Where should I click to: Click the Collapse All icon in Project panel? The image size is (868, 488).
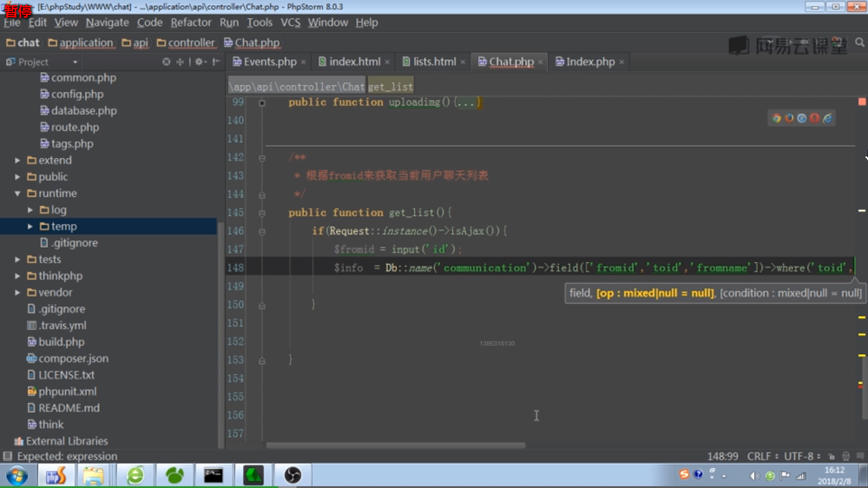point(180,62)
